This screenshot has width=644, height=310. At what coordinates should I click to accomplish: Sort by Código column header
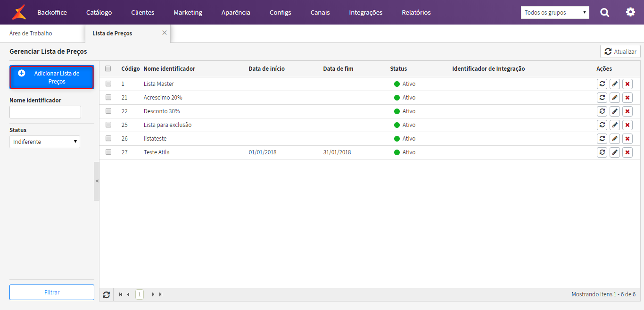tap(131, 69)
